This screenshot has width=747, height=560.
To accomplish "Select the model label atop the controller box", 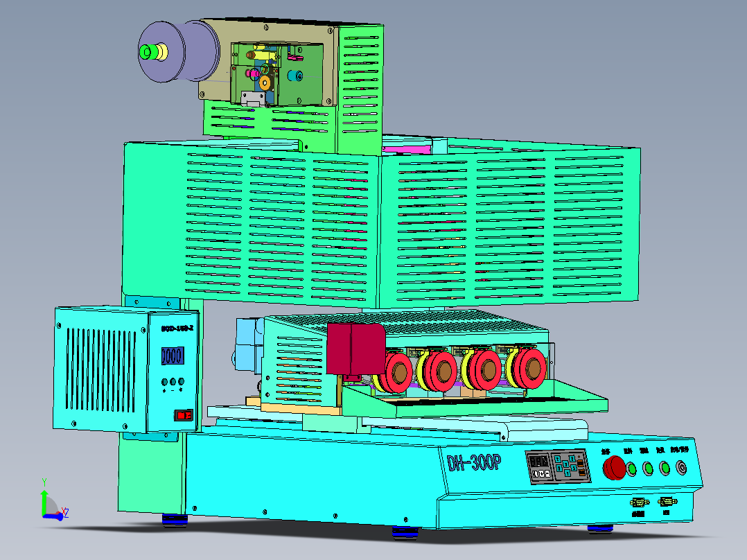I will [177, 329].
